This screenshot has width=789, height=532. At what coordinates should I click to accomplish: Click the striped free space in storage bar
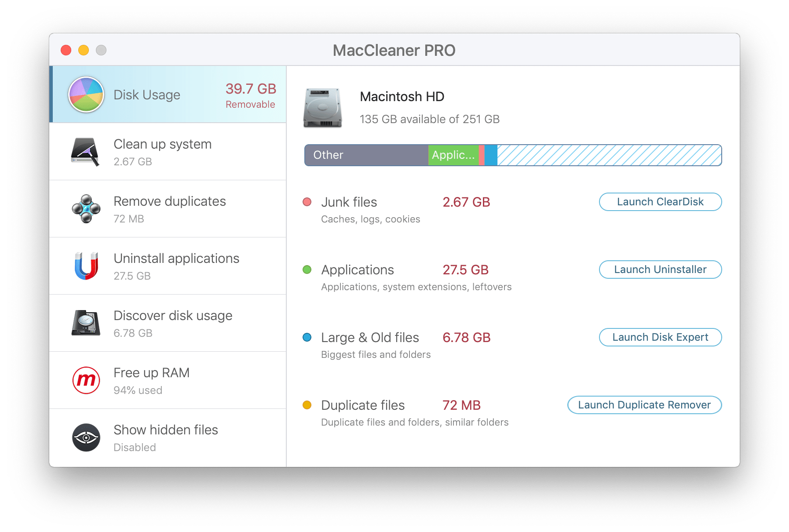click(x=610, y=155)
